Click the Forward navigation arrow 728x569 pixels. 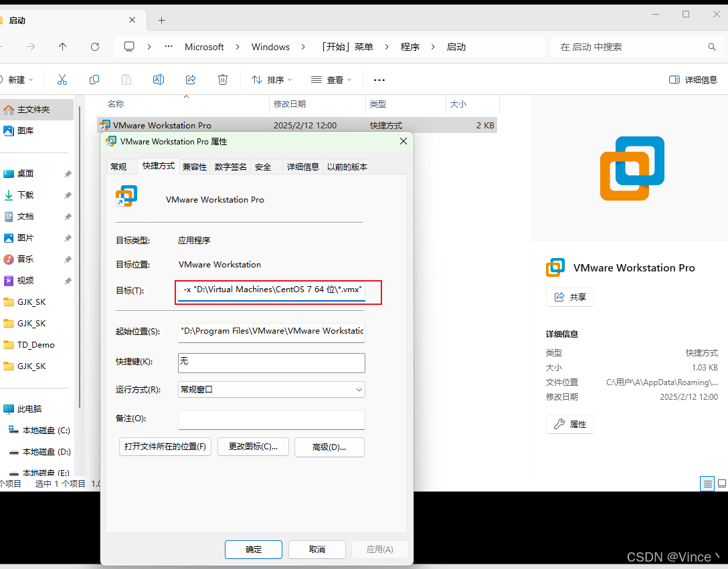(31, 46)
